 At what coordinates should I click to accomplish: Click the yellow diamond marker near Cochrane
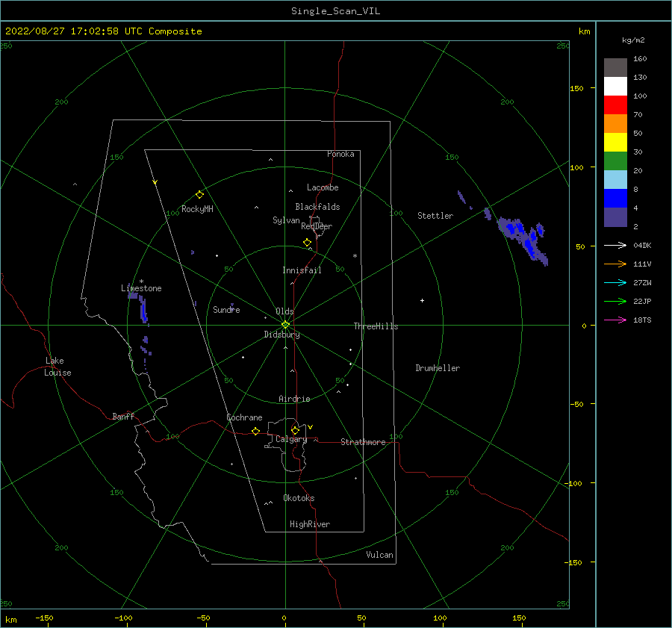256,432
